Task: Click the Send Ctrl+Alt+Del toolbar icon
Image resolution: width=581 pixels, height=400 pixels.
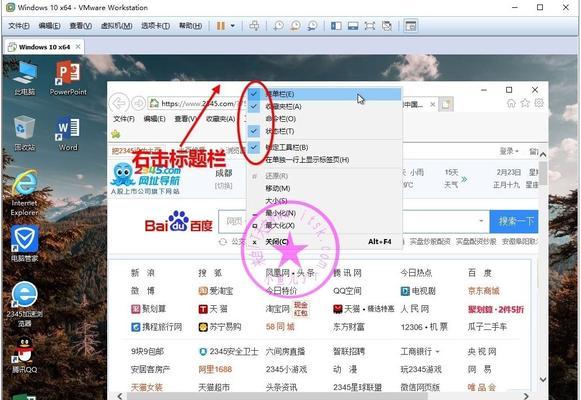Action: coord(254,26)
